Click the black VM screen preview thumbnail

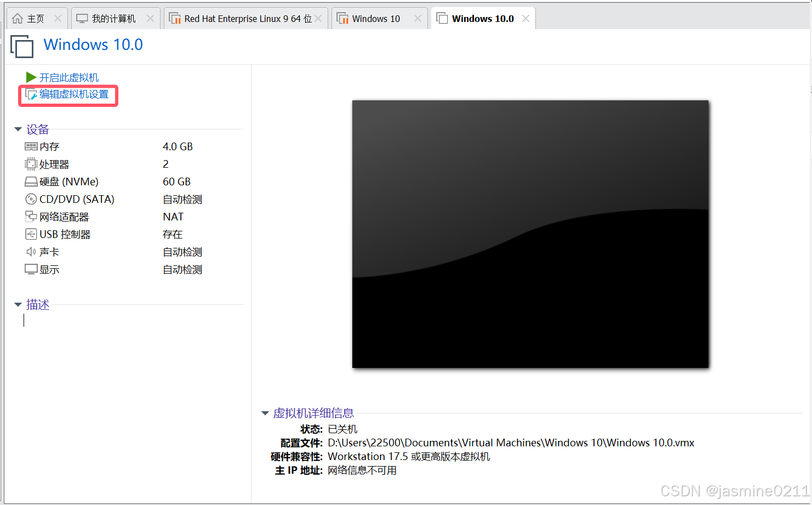pyautogui.click(x=530, y=234)
